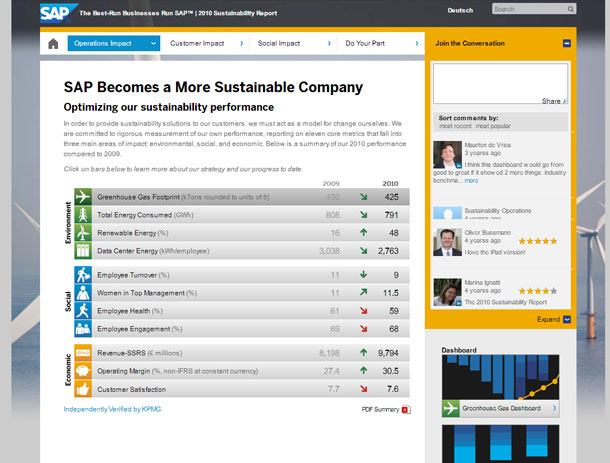Image resolution: width=610 pixels, height=463 pixels.
Task: Switch language to Deutsch
Action: pyautogui.click(x=460, y=11)
